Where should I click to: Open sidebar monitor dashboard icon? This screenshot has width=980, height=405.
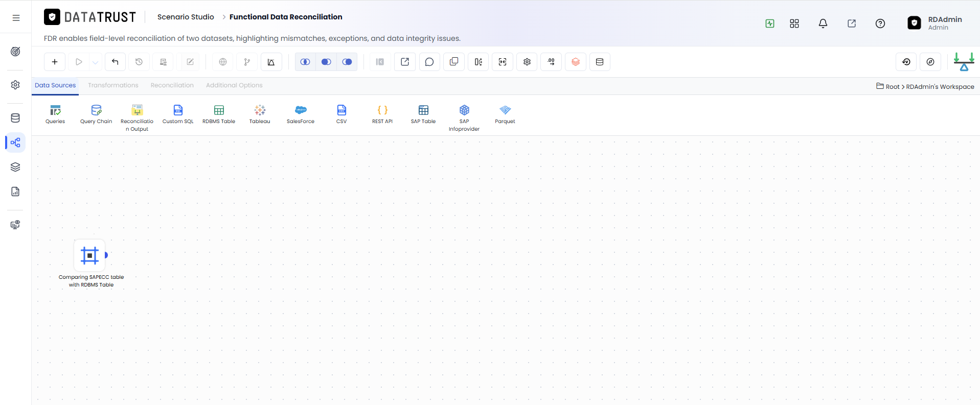pos(15,225)
